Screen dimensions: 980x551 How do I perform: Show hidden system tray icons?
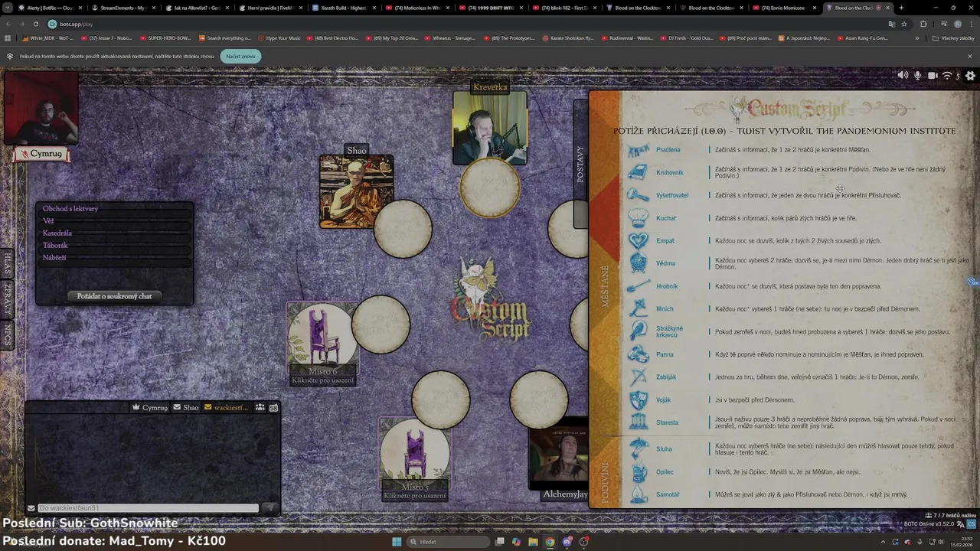pos(883,542)
